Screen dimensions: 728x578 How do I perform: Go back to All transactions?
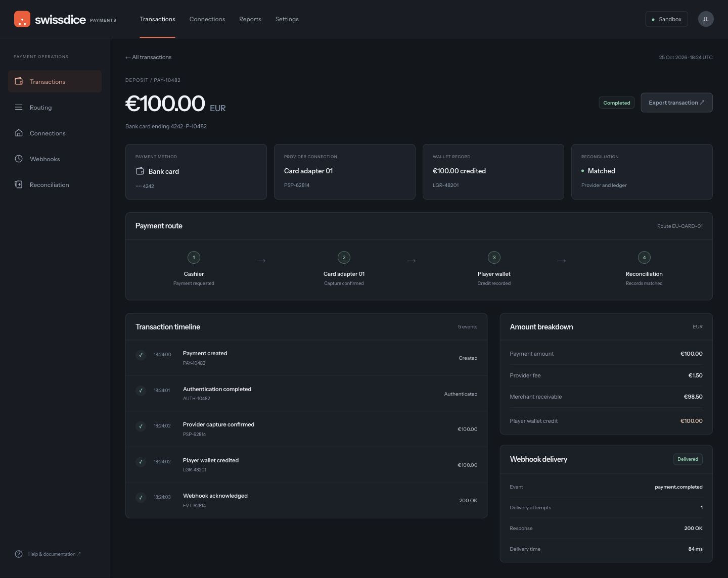[148, 57]
